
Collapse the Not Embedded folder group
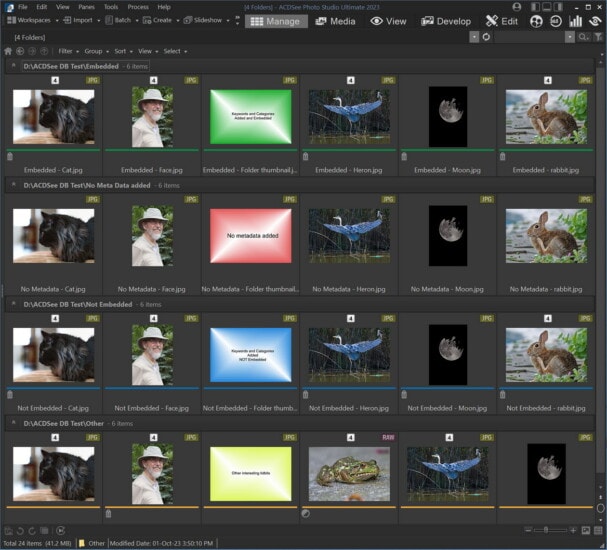click(x=13, y=303)
